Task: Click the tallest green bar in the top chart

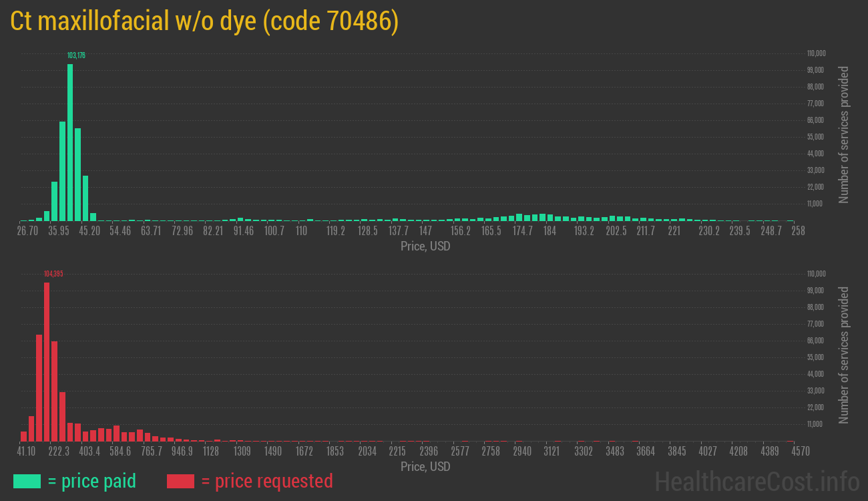Action: coord(70,142)
